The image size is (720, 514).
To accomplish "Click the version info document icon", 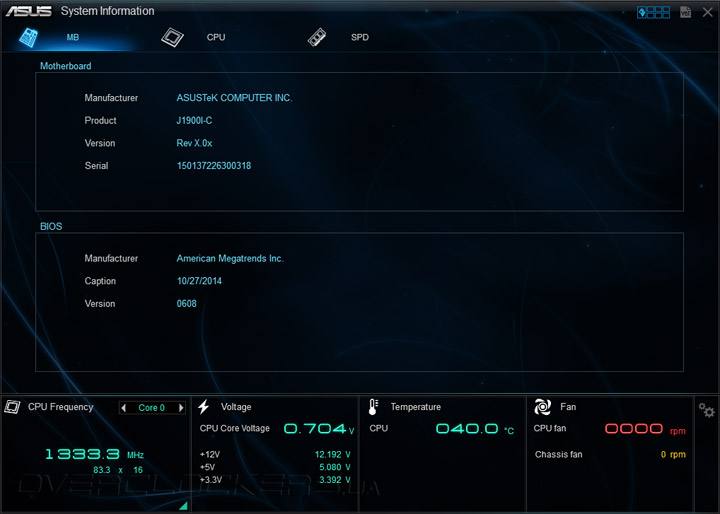I will tap(686, 12).
